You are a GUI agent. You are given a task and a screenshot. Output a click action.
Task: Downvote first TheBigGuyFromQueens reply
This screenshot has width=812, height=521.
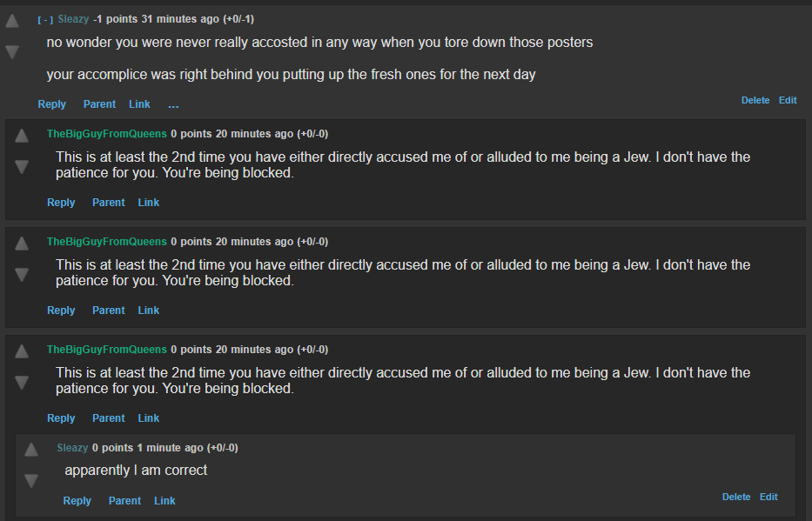22,166
